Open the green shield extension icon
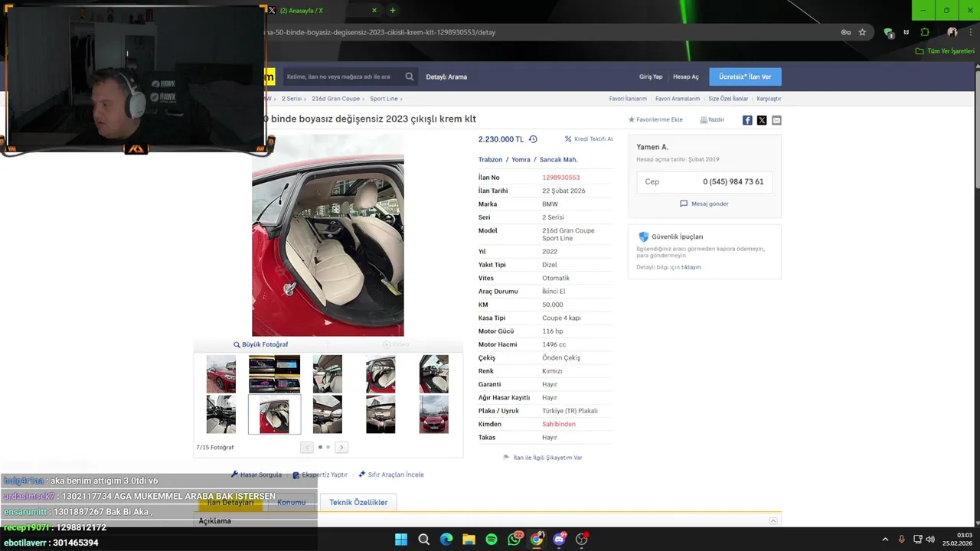The image size is (980, 551). pyautogui.click(x=888, y=32)
